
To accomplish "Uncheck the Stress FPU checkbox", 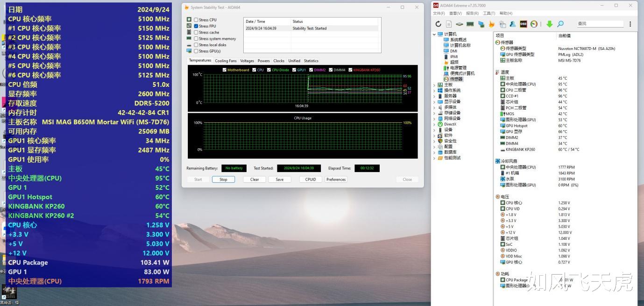I will (196, 26).
